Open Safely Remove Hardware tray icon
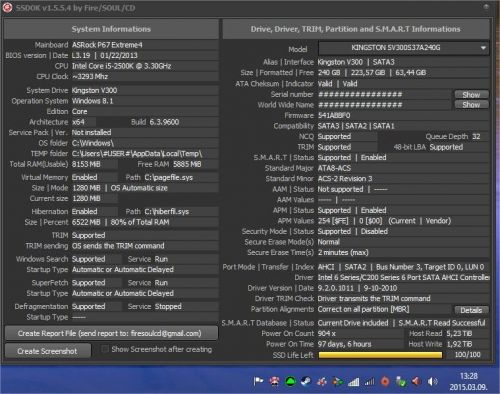The height and width of the screenshot is (394, 500). (x=401, y=381)
